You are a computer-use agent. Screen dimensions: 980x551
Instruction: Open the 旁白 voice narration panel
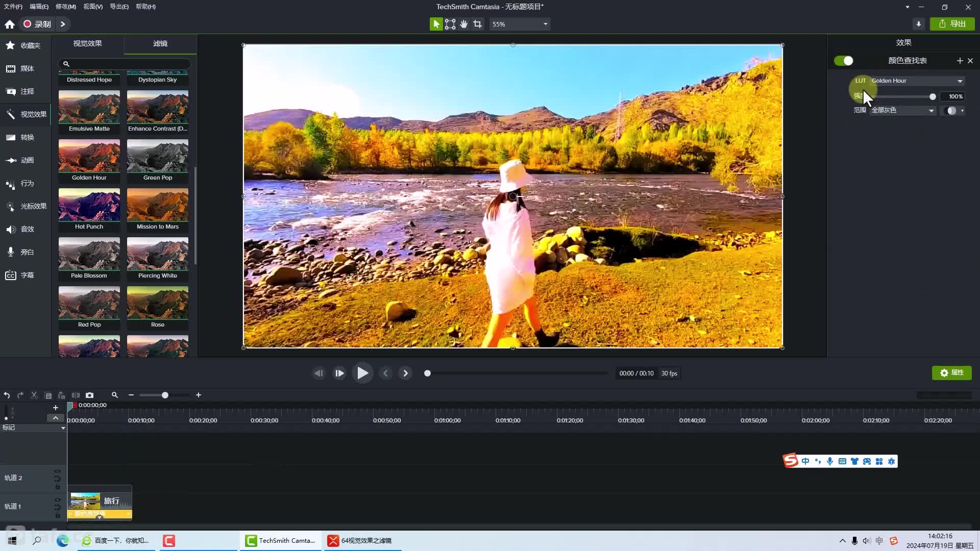(26, 252)
